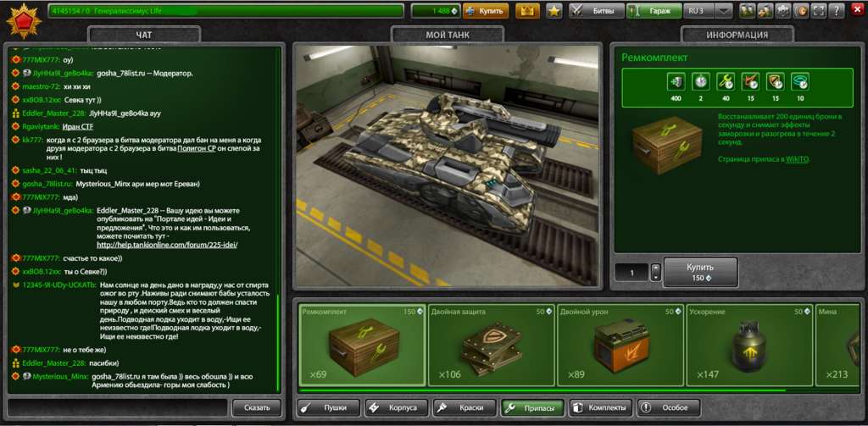Click username kk777 in chat

point(33,140)
